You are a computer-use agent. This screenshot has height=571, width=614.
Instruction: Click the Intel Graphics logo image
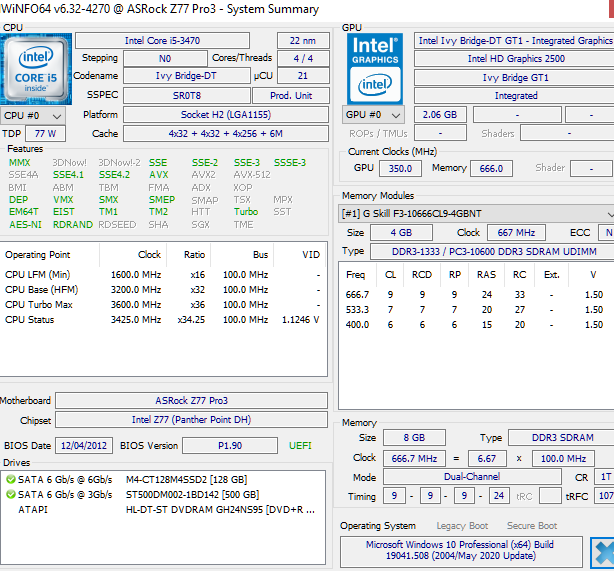(x=375, y=69)
